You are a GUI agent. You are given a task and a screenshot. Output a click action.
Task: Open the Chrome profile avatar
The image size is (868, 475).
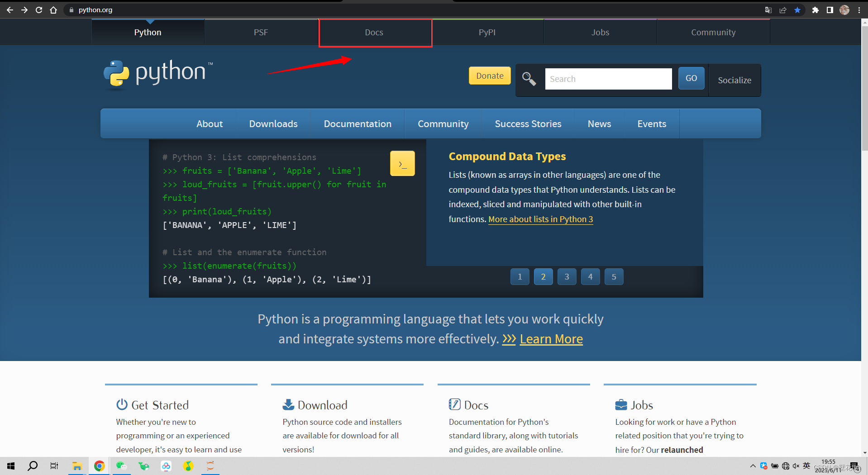[x=844, y=10]
